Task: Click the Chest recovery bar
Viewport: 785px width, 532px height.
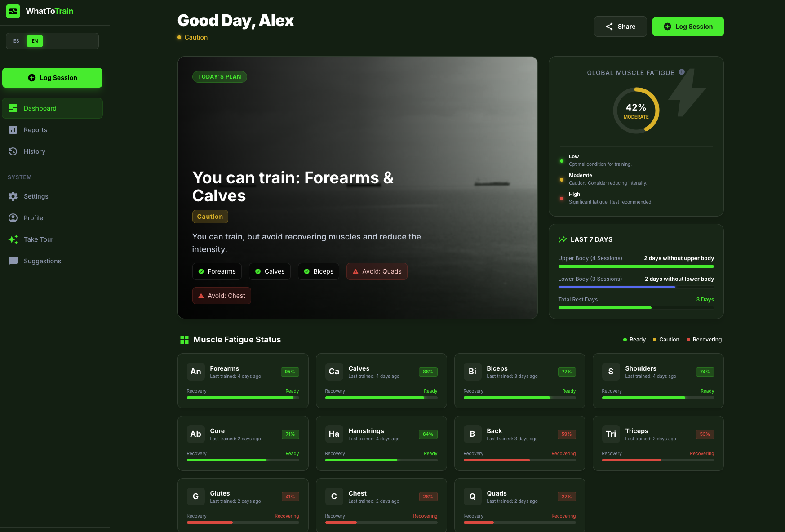Action: [x=381, y=523]
